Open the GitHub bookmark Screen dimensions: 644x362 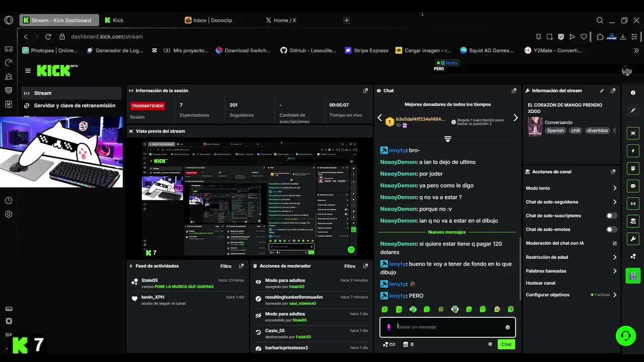tap(308, 50)
